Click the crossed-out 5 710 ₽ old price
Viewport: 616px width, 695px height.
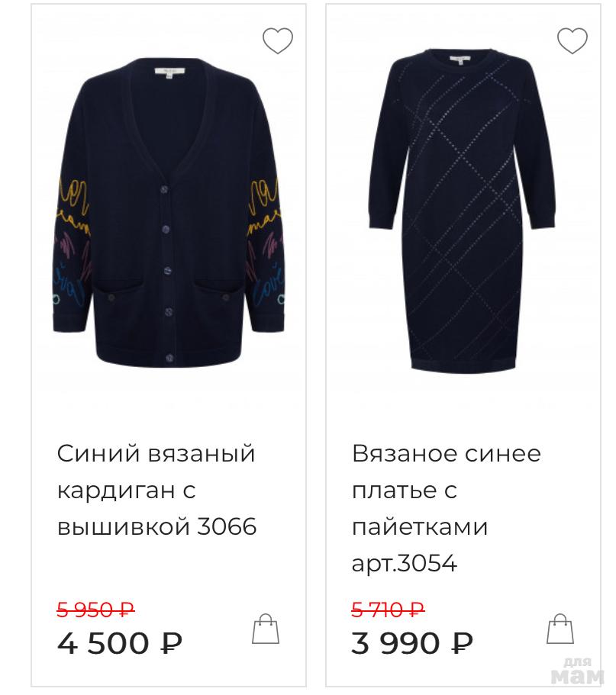pos(388,610)
